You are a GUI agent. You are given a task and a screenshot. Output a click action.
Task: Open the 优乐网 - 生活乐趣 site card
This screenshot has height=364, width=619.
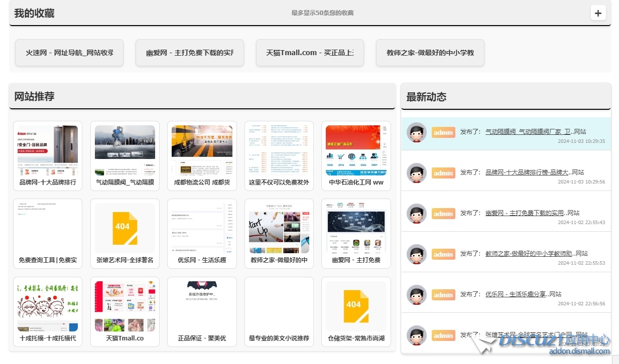(x=202, y=234)
